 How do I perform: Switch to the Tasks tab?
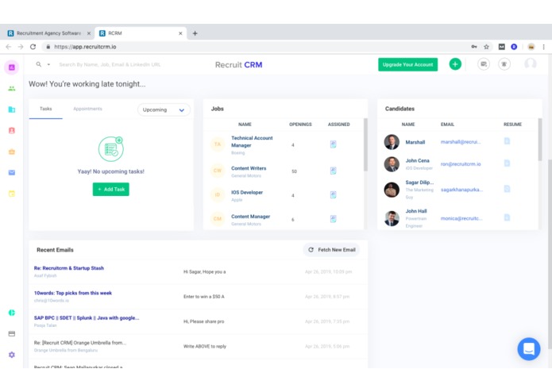click(46, 109)
